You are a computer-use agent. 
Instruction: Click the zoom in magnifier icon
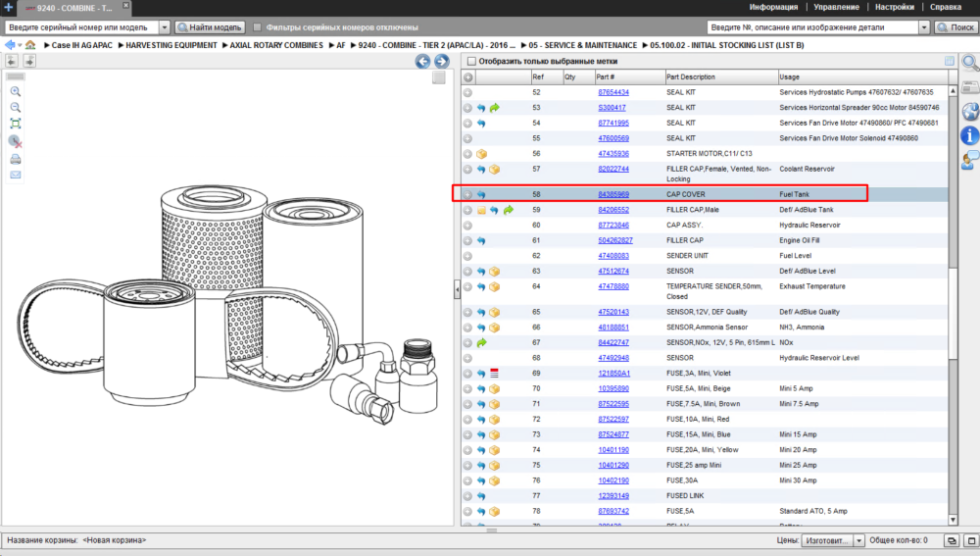(16, 92)
